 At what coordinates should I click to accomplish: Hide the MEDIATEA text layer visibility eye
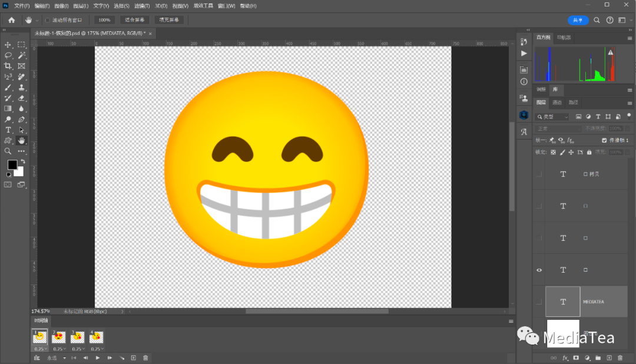[x=539, y=301]
